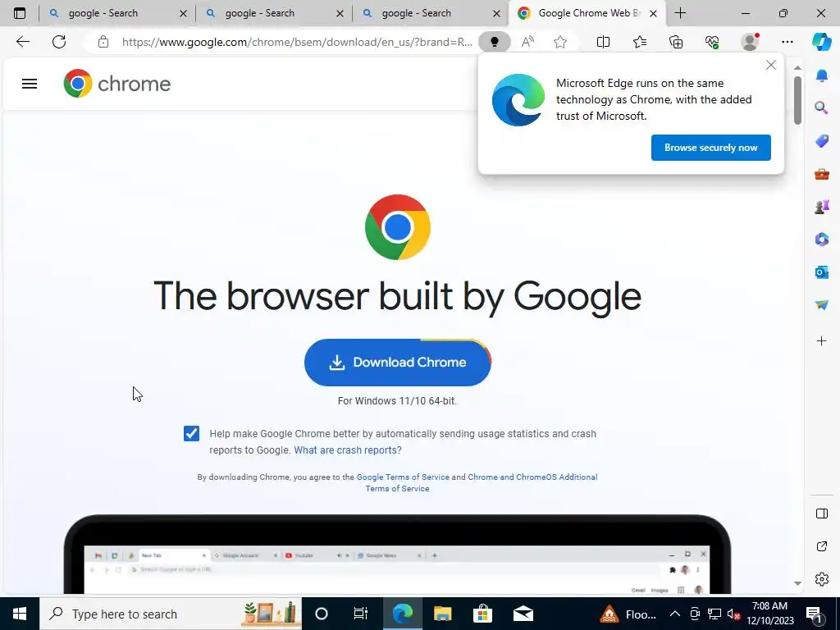Click the address bar URL field
The image size is (840, 630).
click(x=297, y=42)
